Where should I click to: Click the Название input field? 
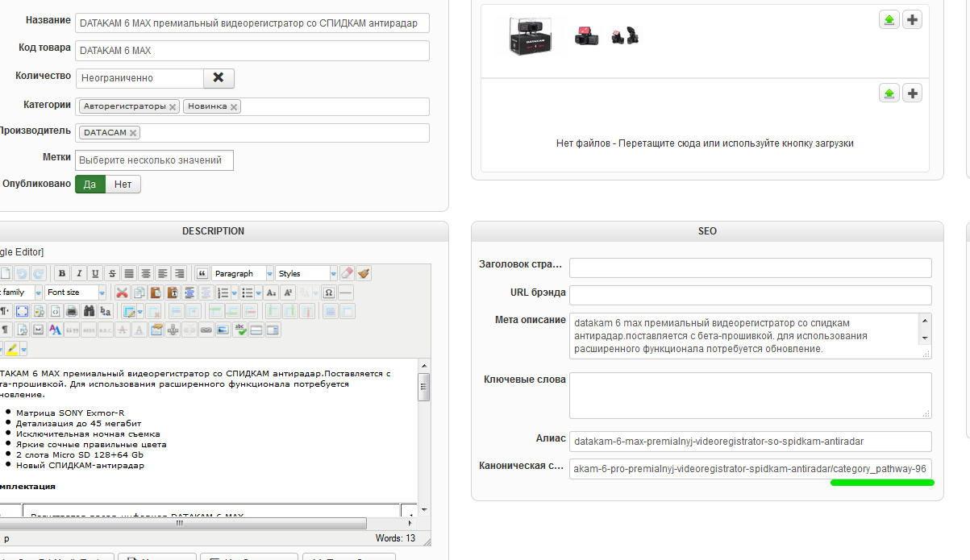pyautogui.click(x=252, y=23)
